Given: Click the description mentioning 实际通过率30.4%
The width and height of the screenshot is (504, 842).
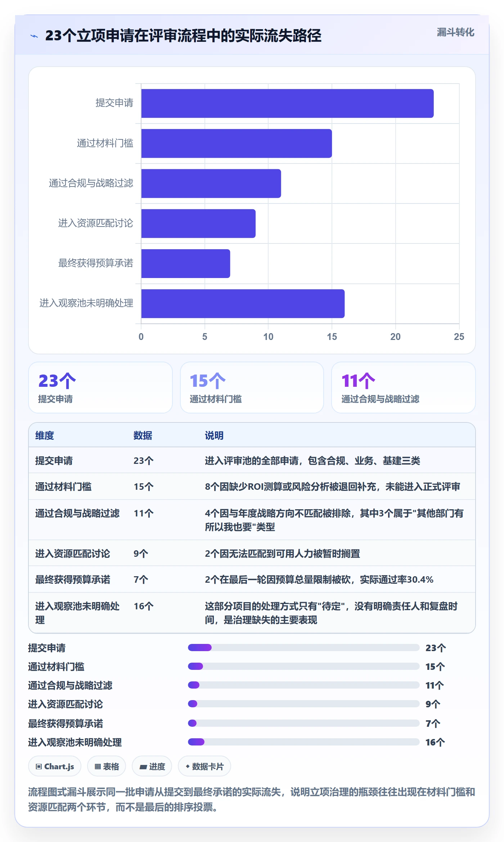Looking at the screenshot, I should [x=319, y=579].
